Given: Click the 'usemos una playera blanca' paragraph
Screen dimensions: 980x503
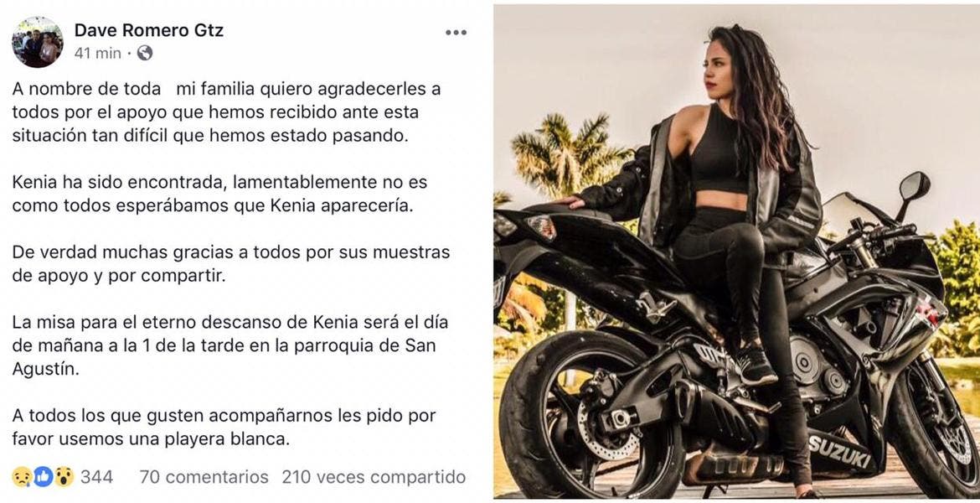Looking at the screenshot, I should pos(224,428).
